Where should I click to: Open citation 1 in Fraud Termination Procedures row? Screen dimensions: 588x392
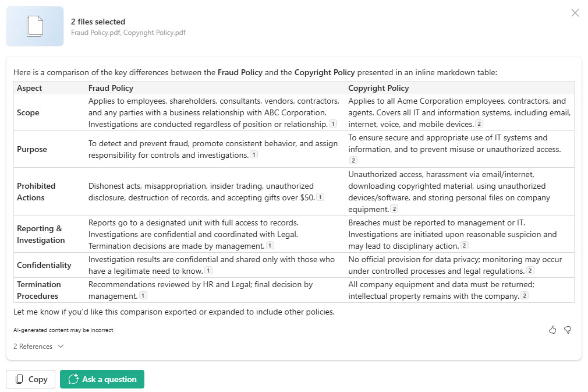142,296
